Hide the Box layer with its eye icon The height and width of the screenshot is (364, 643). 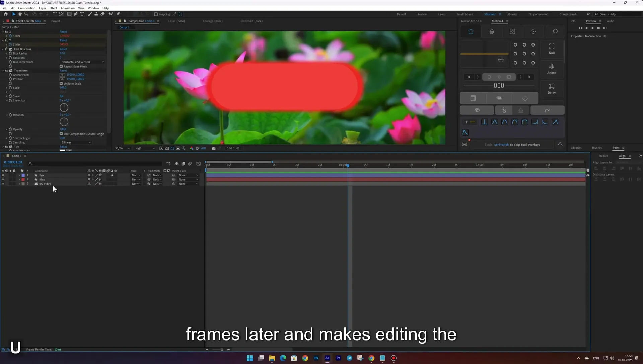tap(3, 175)
